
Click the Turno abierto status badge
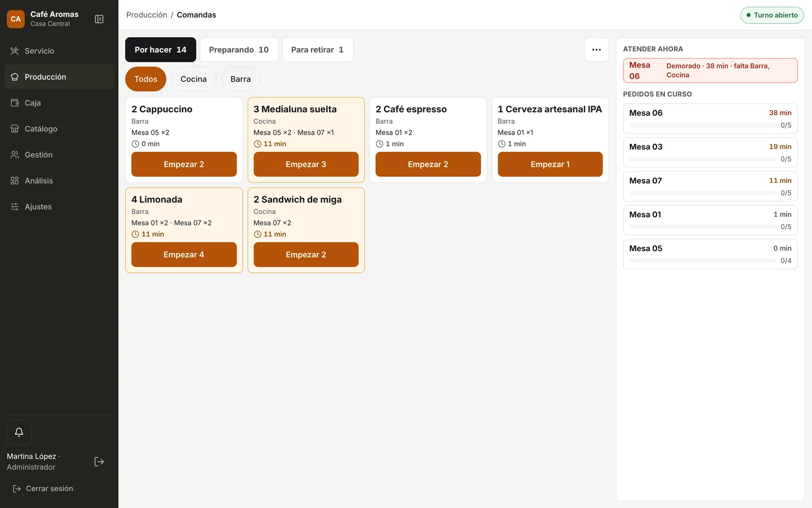pyautogui.click(x=772, y=15)
